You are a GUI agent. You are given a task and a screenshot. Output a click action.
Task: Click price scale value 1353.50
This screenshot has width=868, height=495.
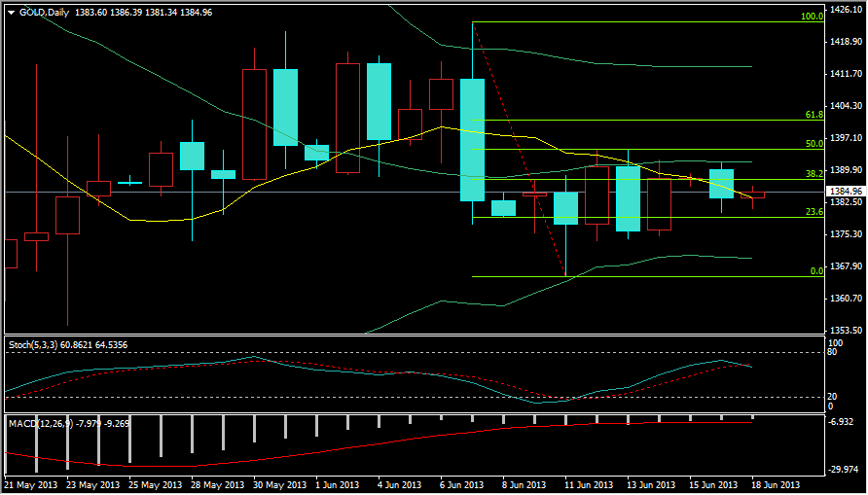point(845,331)
